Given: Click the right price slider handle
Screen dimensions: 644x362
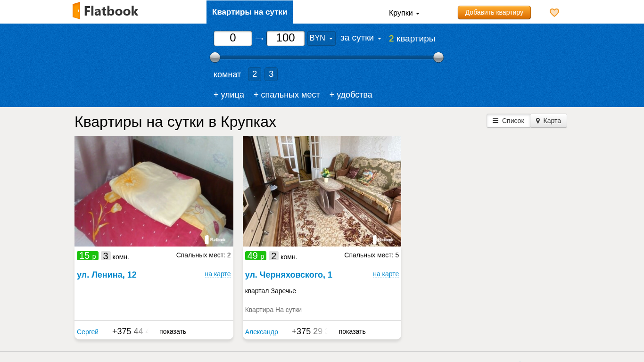Looking at the screenshot, I should point(438,58).
